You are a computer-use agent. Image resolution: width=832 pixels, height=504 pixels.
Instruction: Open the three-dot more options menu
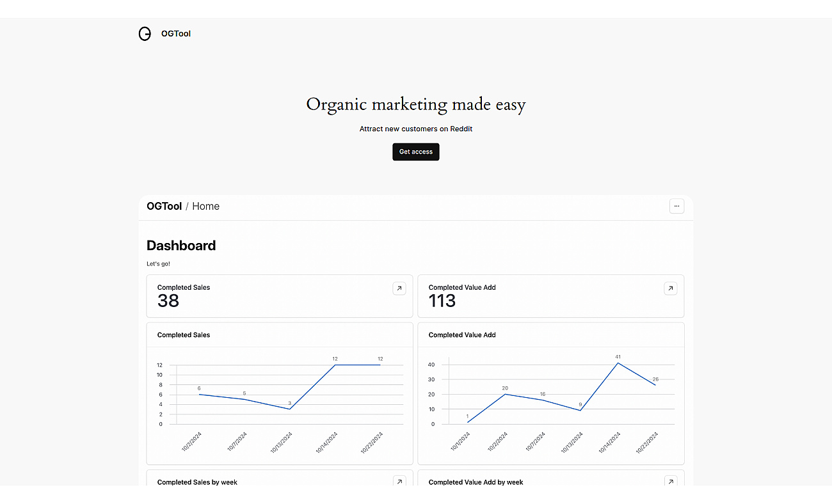click(676, 206)
